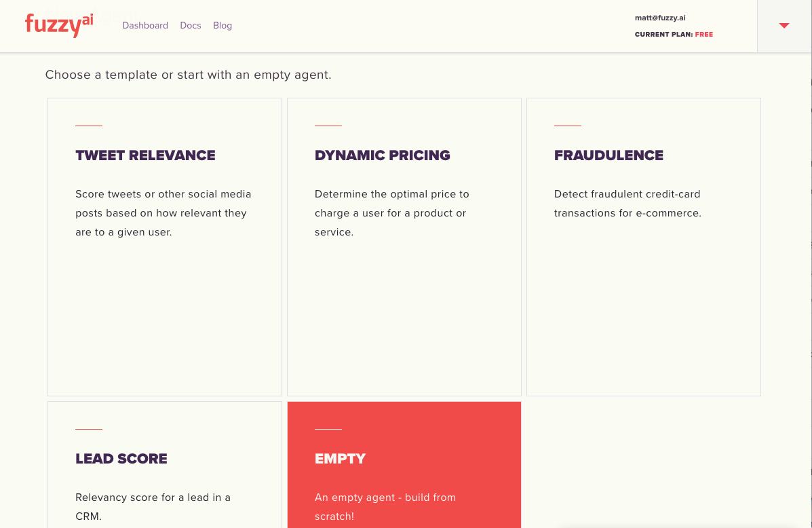Click the fuzzy.ai logo
Image resolution: width=812 pixels, height=528 pixels.
coord(59,25)
